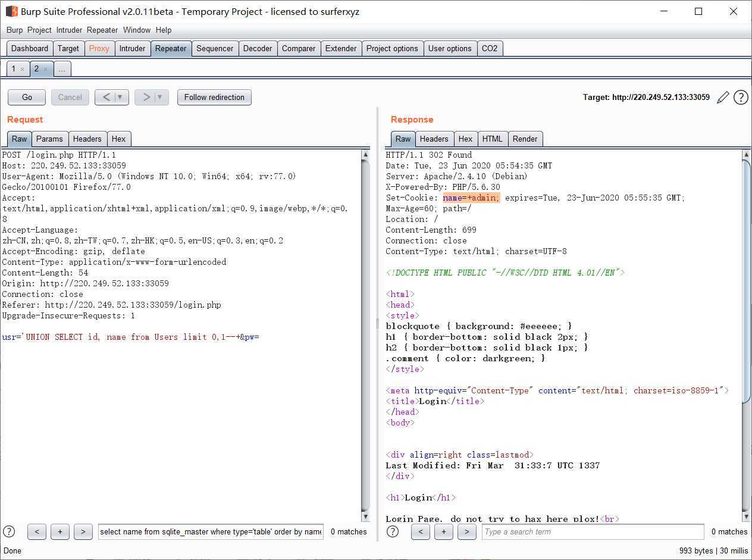Image resolution: width=752 pixels, height=560 pixels.
Task: Switch to the Sequencer tab
Action: [215, 48]
